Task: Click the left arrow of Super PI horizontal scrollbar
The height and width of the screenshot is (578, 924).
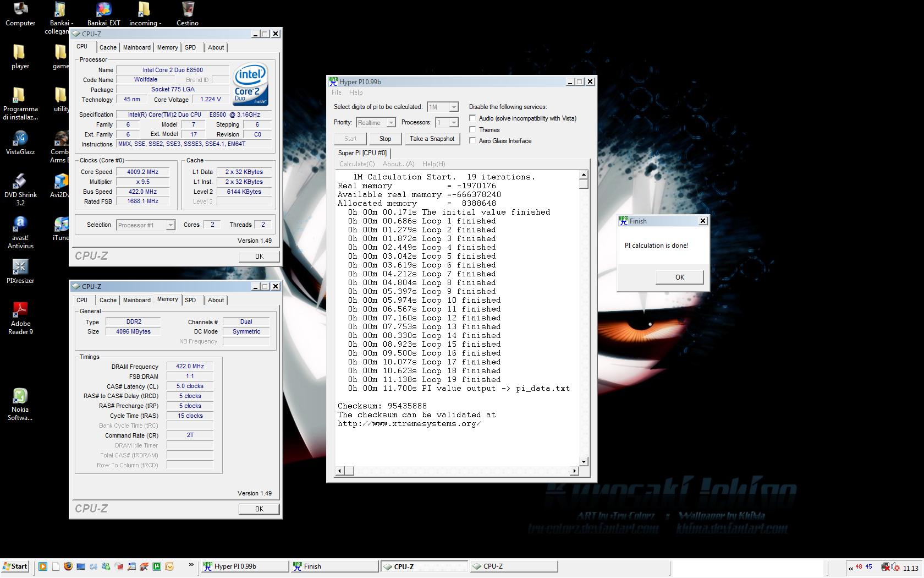Action: pos(340,471)
